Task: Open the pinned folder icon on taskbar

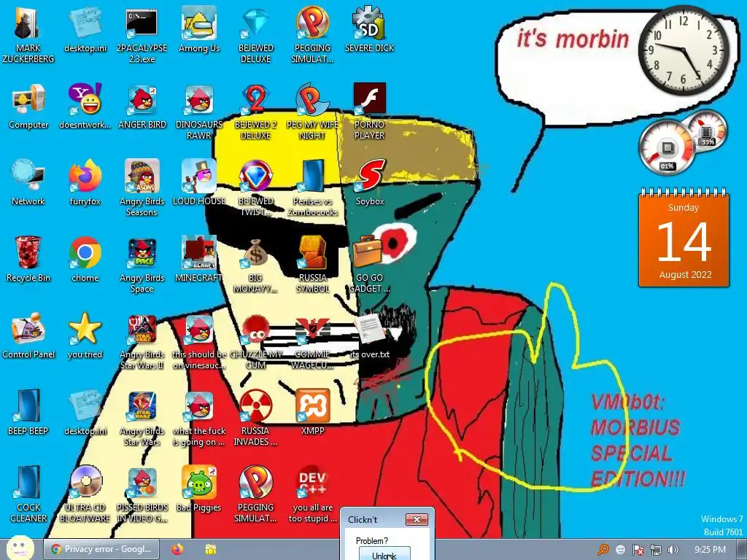Action: [x=211, y=550]
